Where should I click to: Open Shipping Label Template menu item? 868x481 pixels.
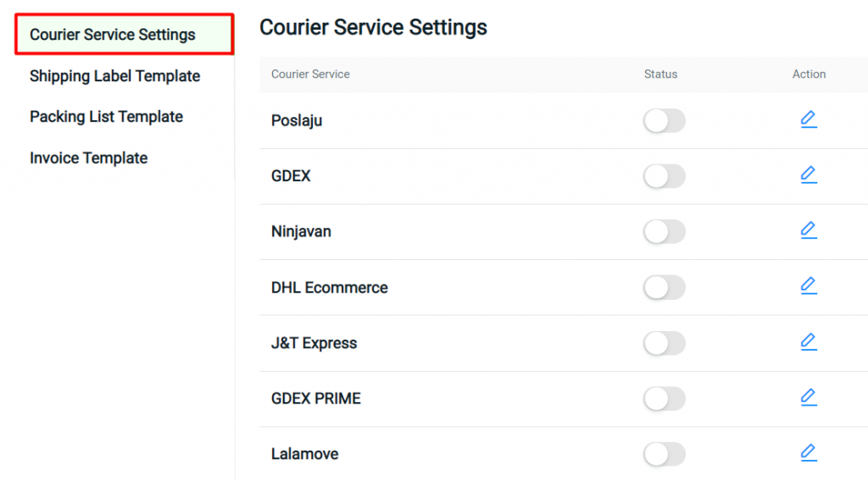click(114, 75)
